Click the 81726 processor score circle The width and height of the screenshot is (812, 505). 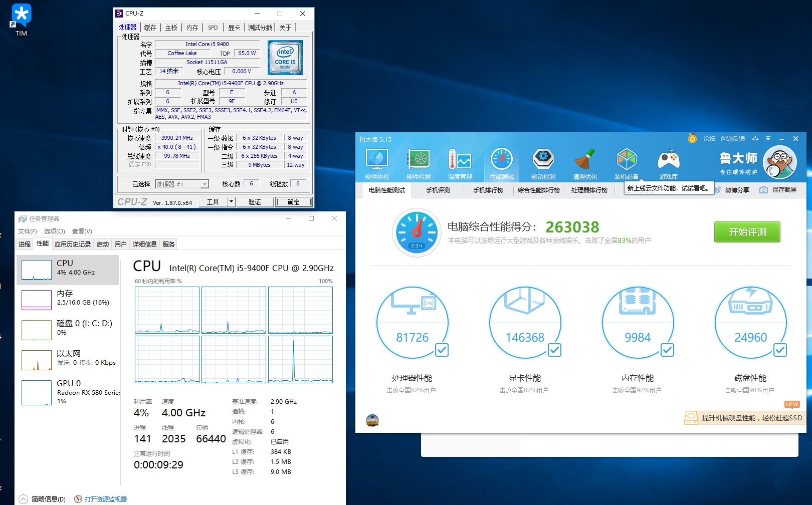[413, 323]
